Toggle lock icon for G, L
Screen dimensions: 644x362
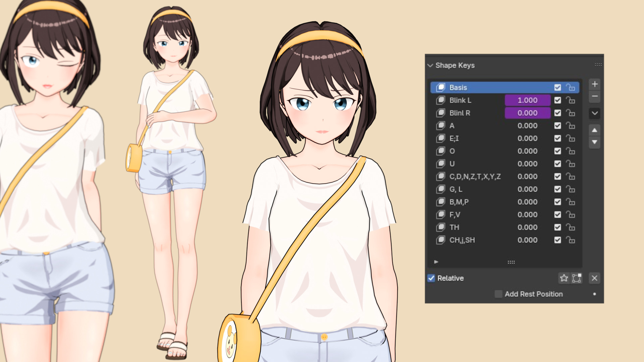coord(570,189)
